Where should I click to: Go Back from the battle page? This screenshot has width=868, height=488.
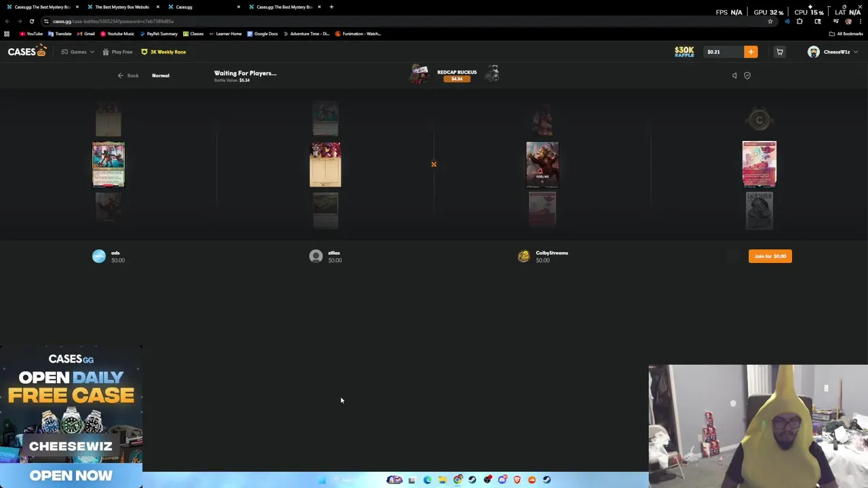(128, 76)
